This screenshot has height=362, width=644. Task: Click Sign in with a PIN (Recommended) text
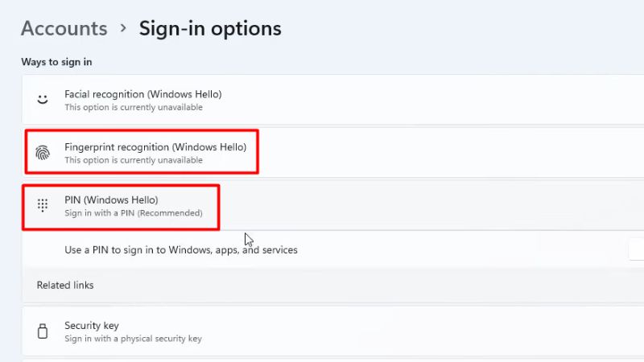coord(134,213)
